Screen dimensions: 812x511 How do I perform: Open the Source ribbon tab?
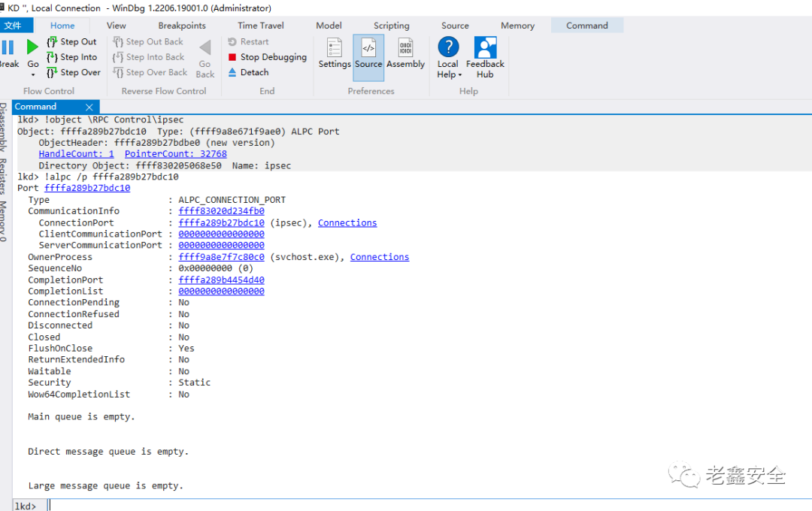tap(455, 26)
